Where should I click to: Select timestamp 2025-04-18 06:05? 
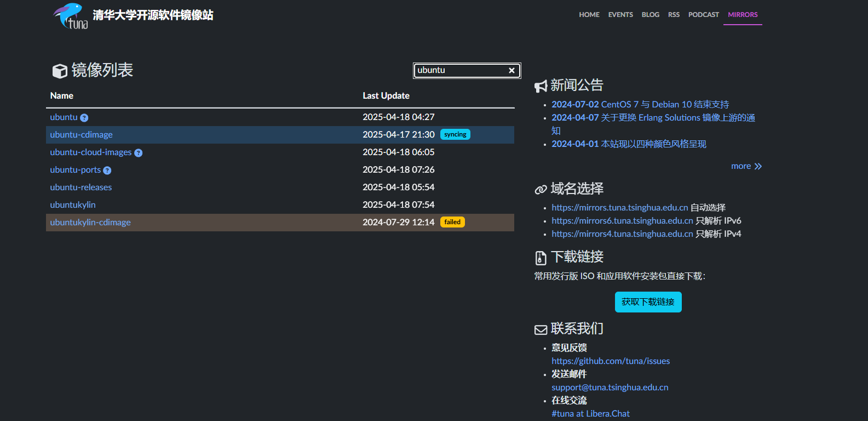pyautogui.click(x=398, y=152)
